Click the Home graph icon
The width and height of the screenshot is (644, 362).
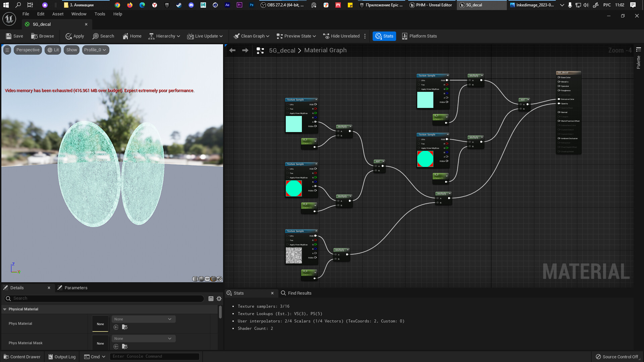[125, 36]
